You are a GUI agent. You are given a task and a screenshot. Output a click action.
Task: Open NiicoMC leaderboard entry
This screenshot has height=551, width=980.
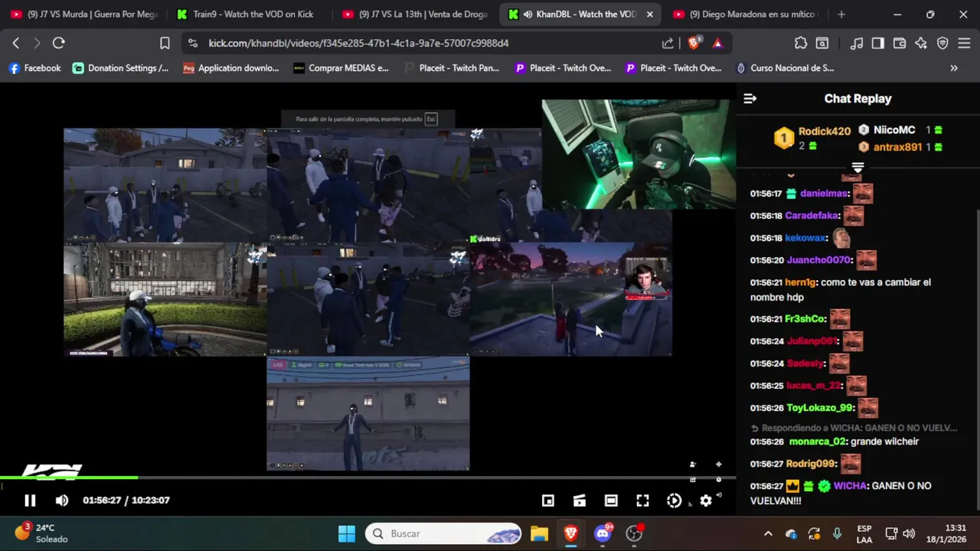[900, 130]
